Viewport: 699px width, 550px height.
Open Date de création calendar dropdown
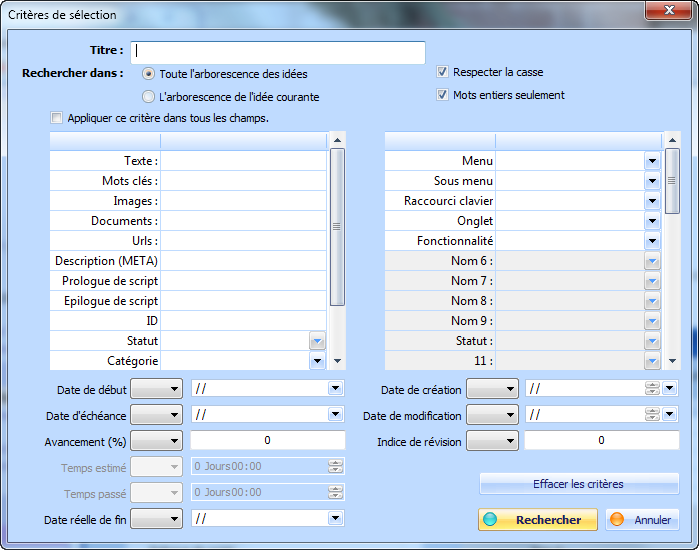click(x=670, y=388)
